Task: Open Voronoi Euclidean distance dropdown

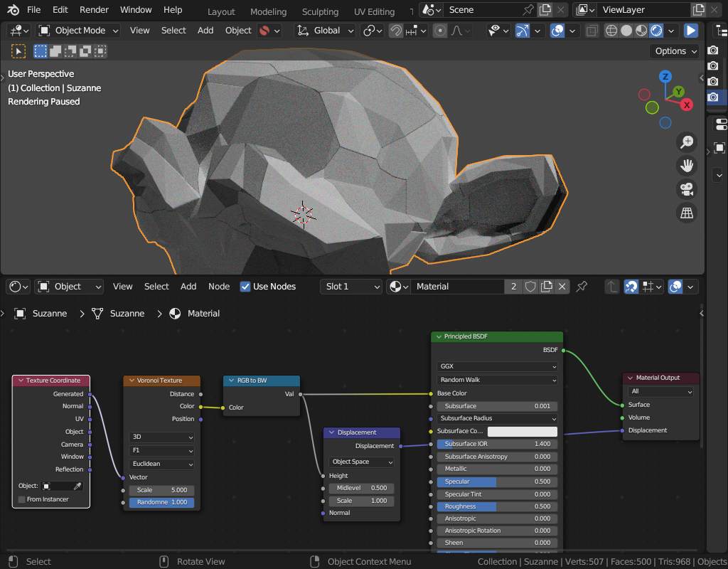Action: 161,464
